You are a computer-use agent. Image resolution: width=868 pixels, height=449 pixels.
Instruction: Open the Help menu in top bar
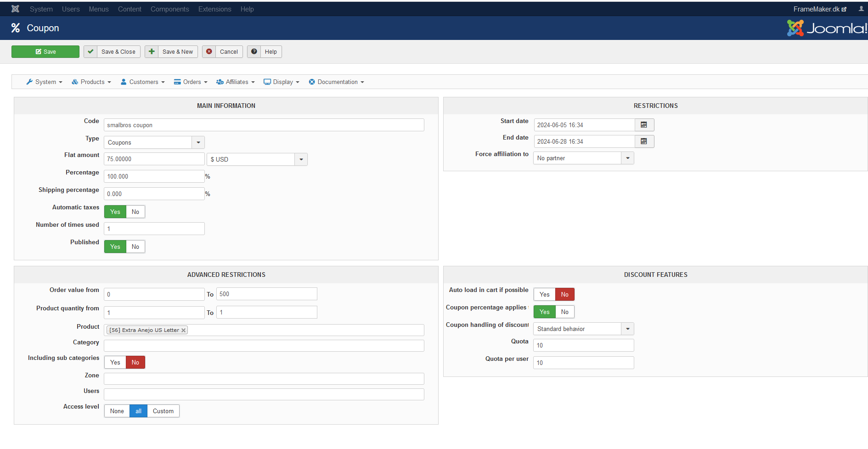click(247, 9)
